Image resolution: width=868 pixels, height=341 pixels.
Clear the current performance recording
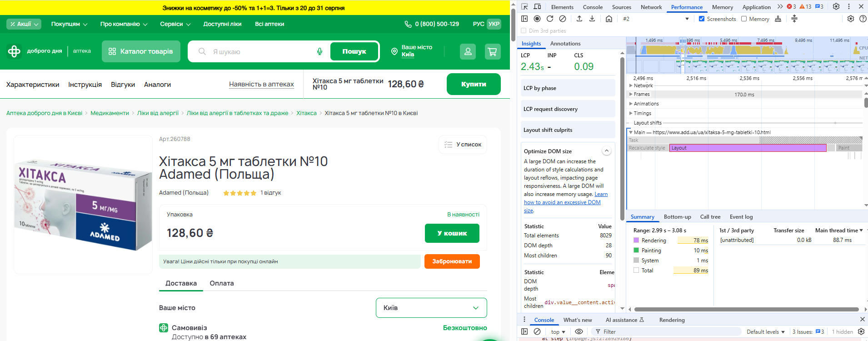pyautogui.click(x=563, y=19)
